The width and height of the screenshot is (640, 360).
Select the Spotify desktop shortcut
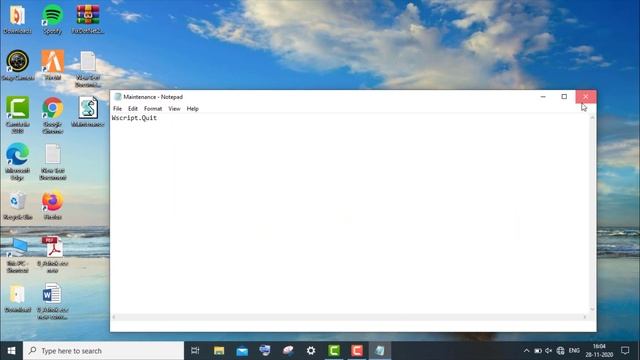pyautogui.click(x=52, y=19)
